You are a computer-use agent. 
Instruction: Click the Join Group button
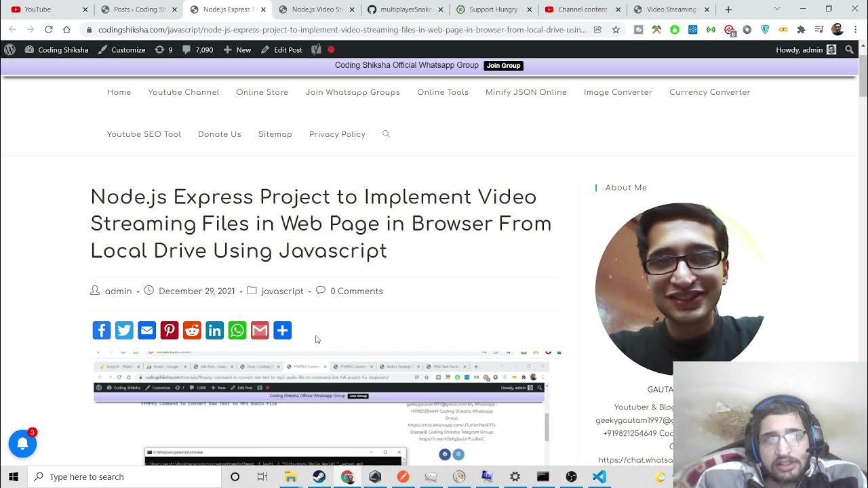pyautogui.click(x=503, y=66)
